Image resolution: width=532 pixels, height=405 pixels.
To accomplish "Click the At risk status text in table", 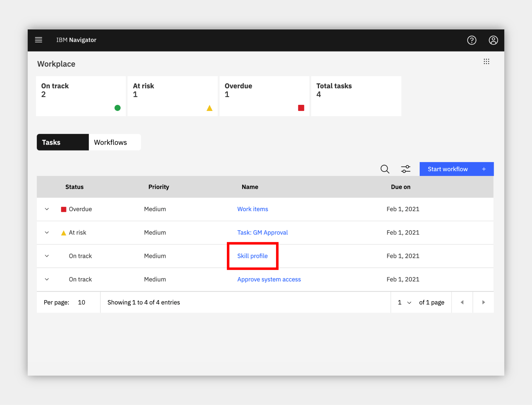I will [x=77, y=232].
